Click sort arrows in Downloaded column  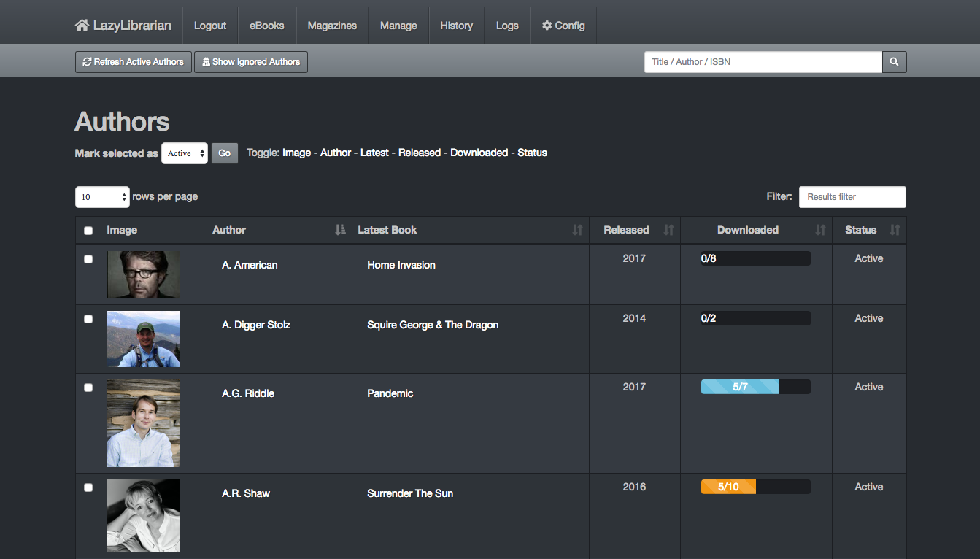[x=820, y=230]
